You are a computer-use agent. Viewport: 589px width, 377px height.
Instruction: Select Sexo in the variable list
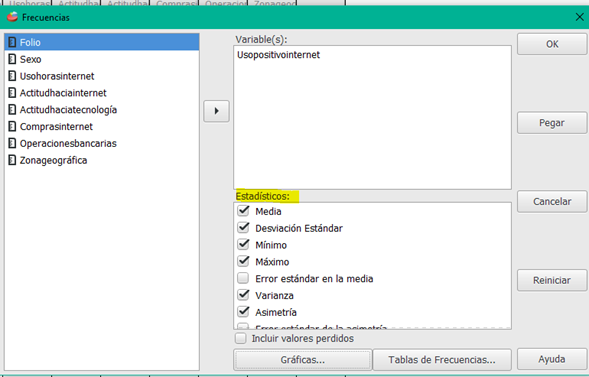point(102,59)
